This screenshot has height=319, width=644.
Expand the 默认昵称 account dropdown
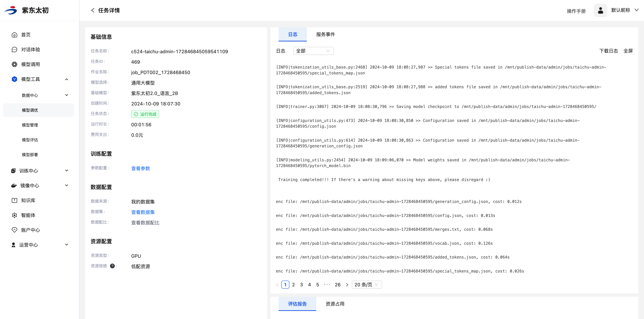[x=636, y=10]
